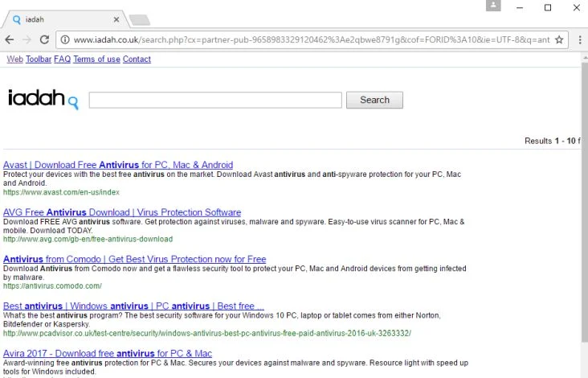Open the Contact link
The height and width of the screenshot is (378, 588).
137,59
